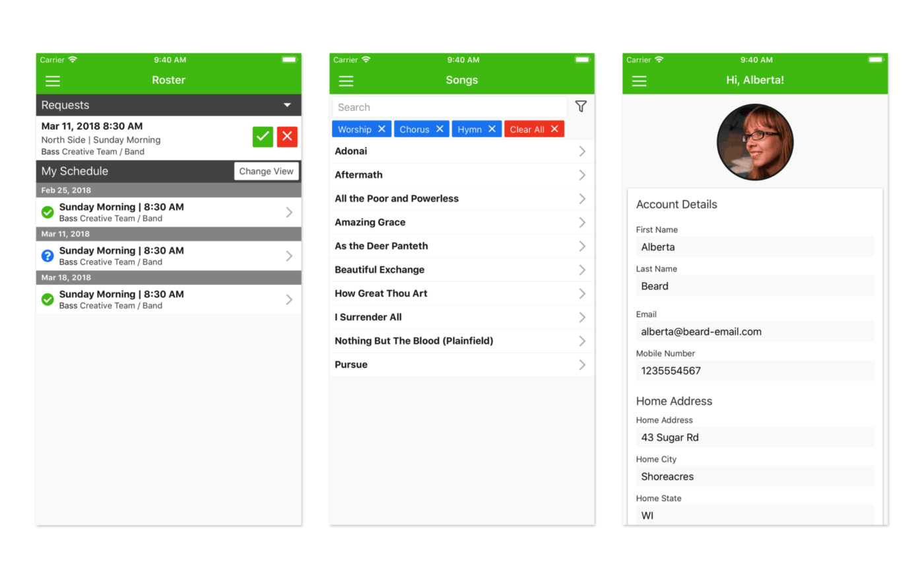Click the Mar 18, 2018 date header
The width and height of the screenshot is (924, 578).
(169, 277)
